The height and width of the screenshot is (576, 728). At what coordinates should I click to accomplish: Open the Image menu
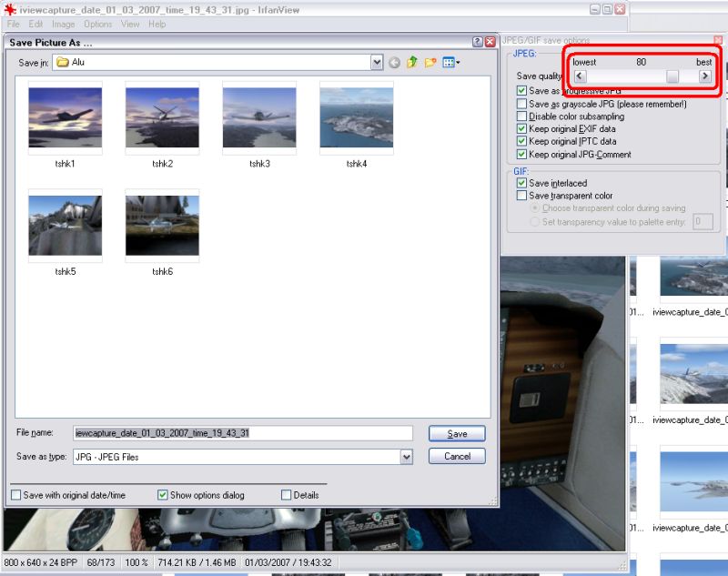click(x=64, y=24)
